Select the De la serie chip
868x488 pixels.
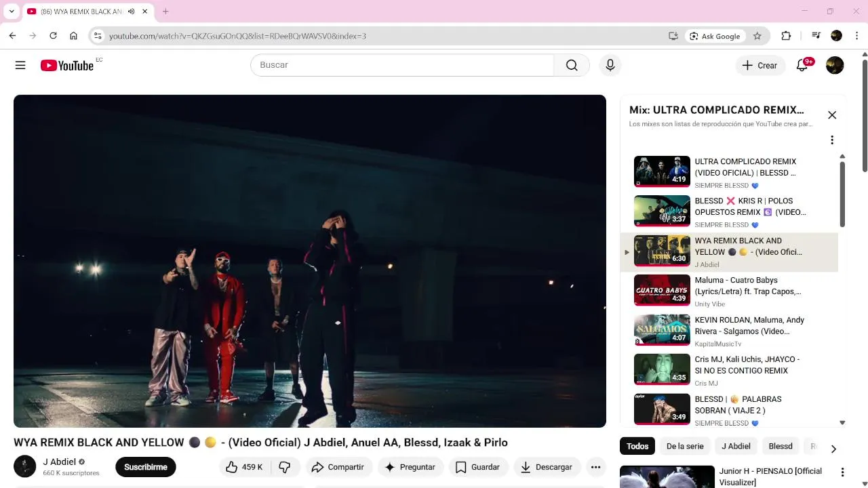tap(685, 446)
